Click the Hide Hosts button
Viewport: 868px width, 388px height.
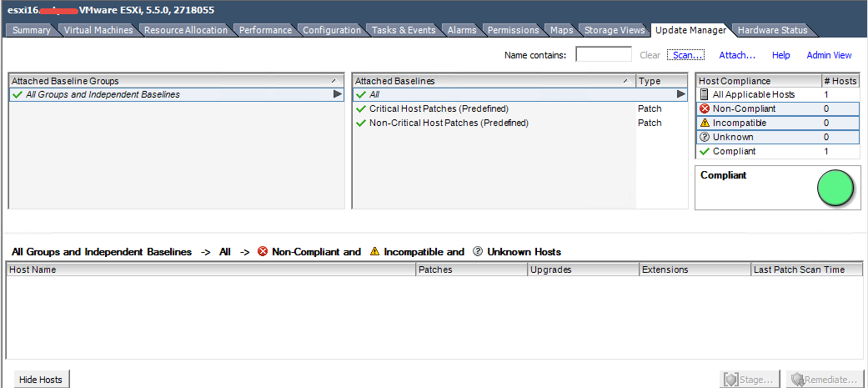point(40,380)
